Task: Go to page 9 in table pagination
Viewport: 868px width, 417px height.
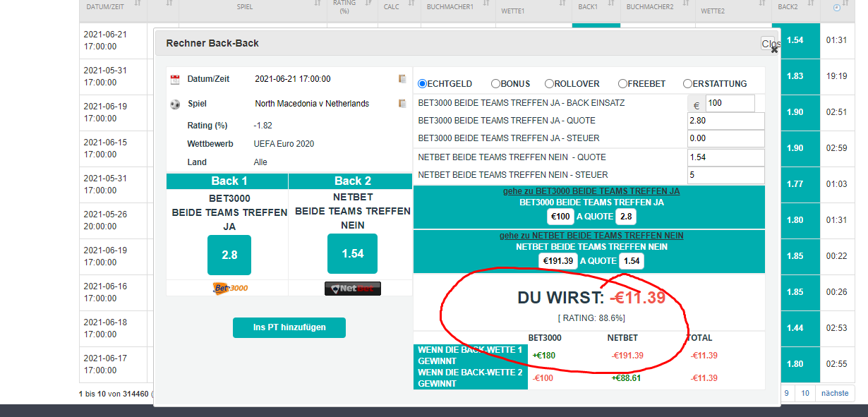Action: (x=786, y=393)
